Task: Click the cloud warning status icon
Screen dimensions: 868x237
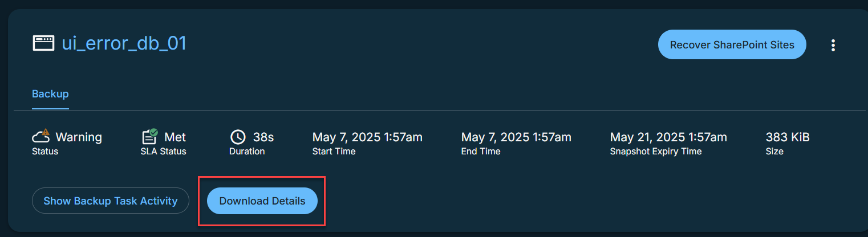Action: (x=42, y=137)
